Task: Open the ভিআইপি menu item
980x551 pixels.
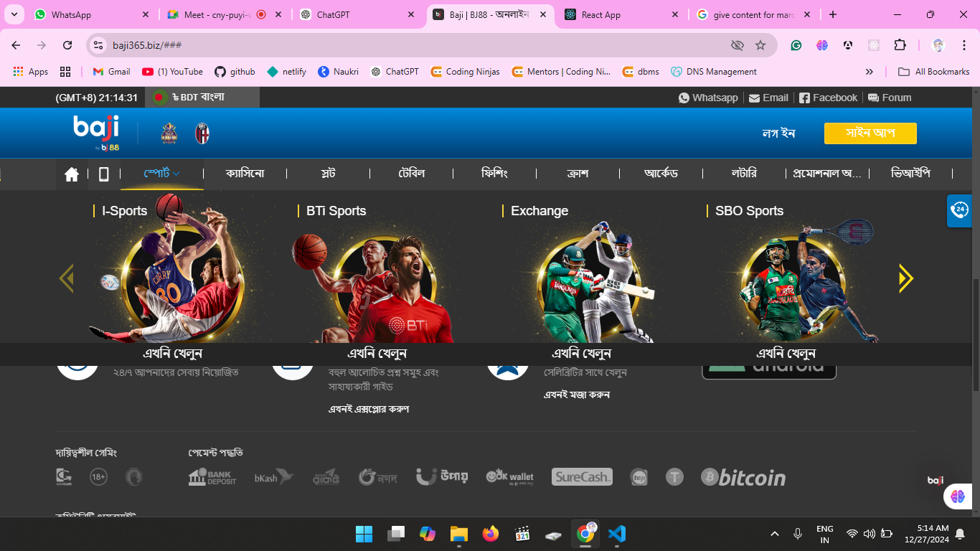Action: pos(910,174)
